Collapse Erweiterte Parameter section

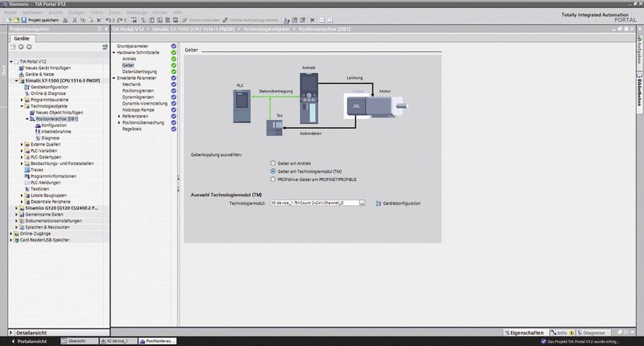click(114, 78)
